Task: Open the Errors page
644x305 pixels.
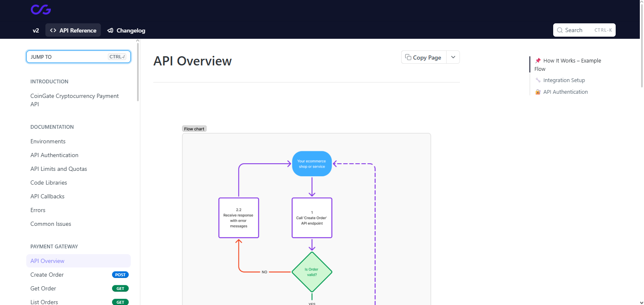Action: (78, 210)
